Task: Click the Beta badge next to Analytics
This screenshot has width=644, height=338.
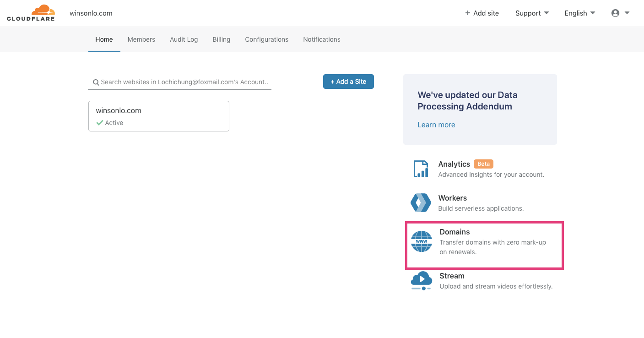Action: coord(483,164)
